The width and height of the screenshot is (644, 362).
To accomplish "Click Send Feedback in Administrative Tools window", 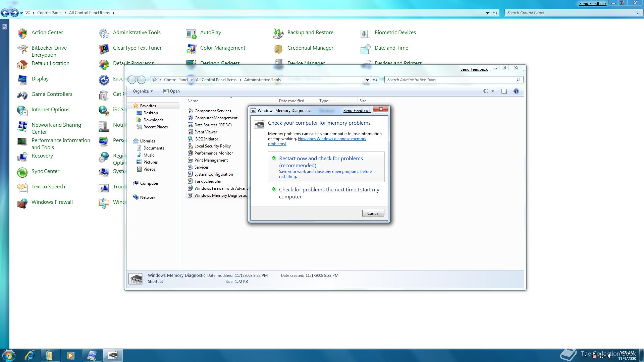I will (x=474, y=69).
